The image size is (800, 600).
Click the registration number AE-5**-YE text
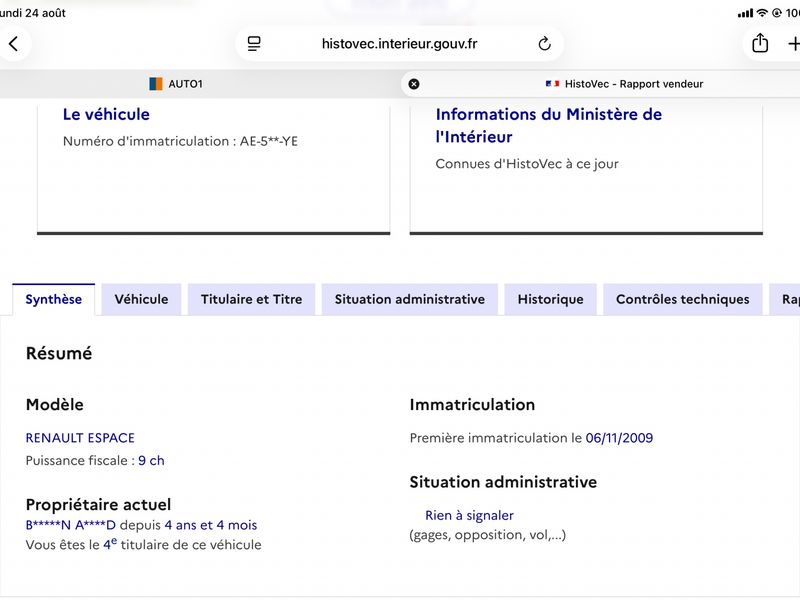pos(269,141)
